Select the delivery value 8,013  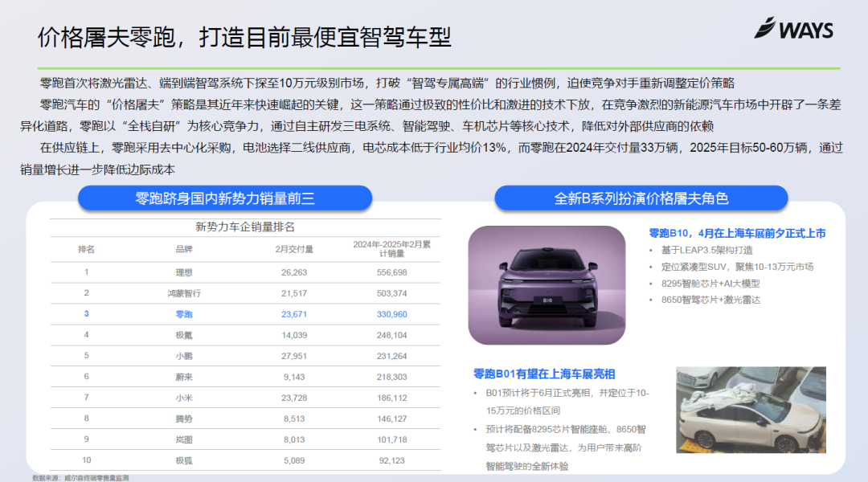point(294,440)
